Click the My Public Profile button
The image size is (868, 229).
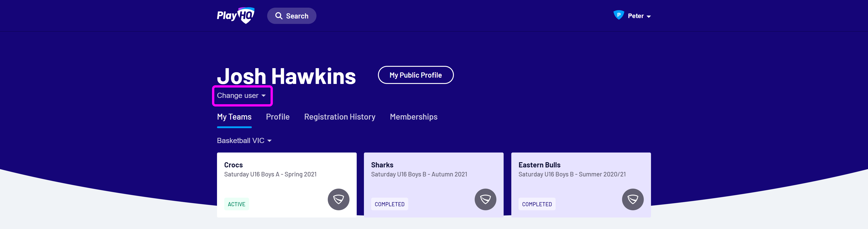[415, 75]
